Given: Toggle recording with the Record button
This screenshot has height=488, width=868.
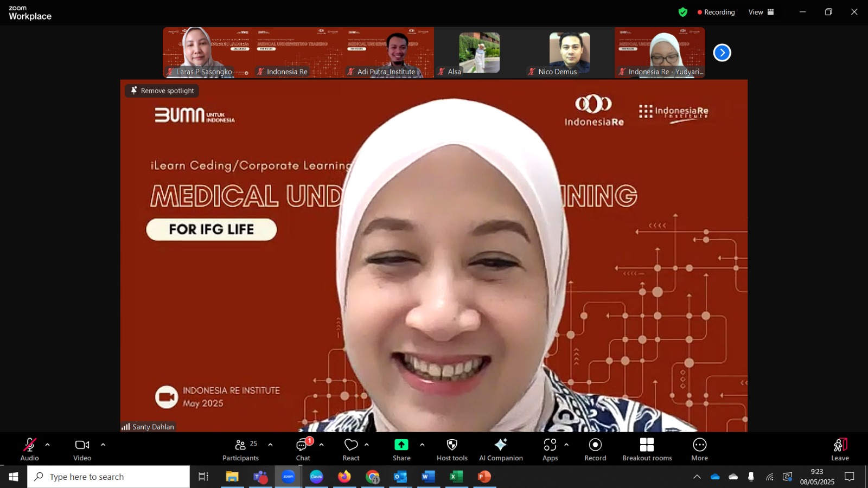Looking at the screenshot, I should tap(595, 450).
